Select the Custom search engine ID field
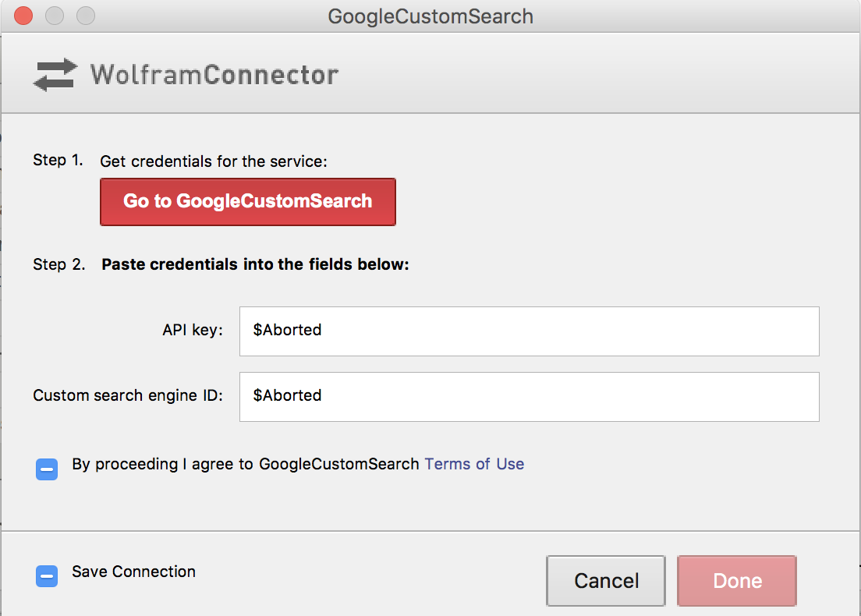Viewport: 861px width, 616px height. (530, 397)
